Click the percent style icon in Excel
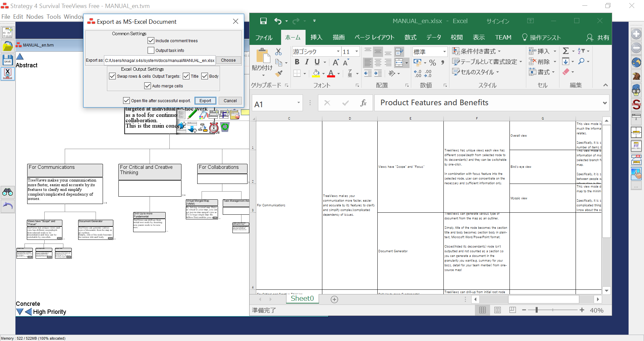 433,62
